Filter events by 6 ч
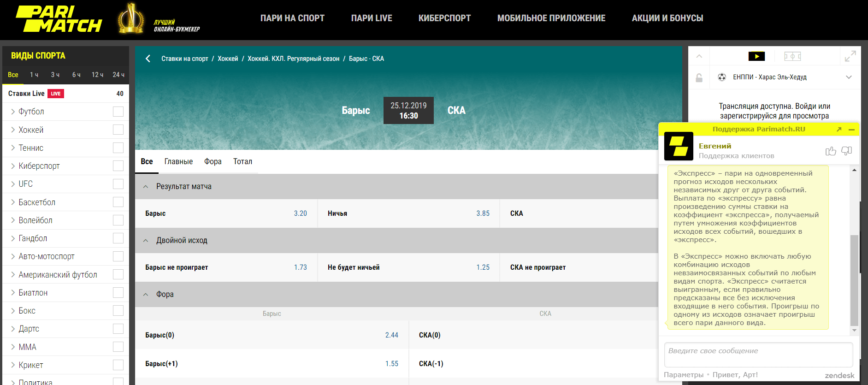Image resolution: width=868 pixels, height=385 pixels. pos(76,75)
